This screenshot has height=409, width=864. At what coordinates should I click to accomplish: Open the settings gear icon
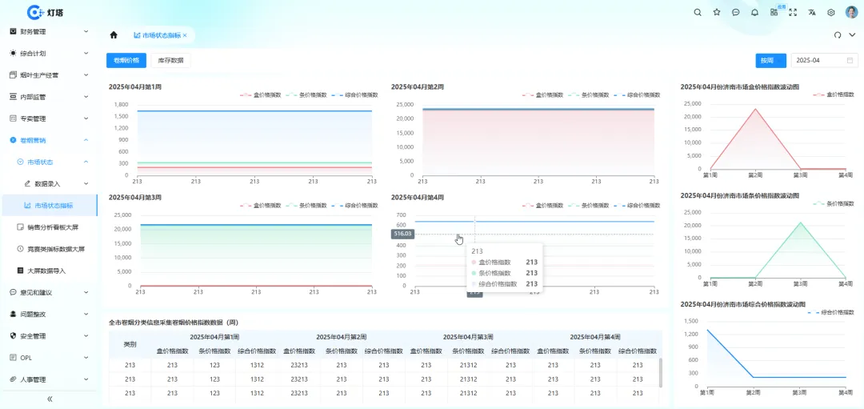point(831,12)
